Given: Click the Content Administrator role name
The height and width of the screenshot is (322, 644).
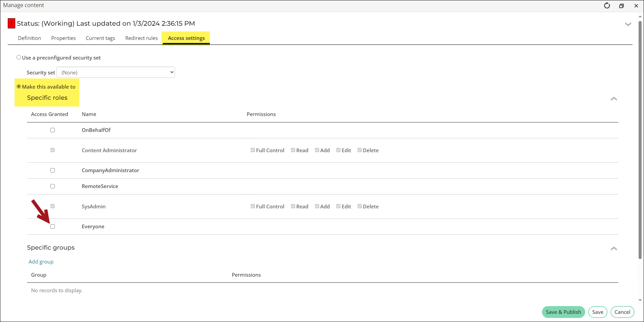Looking at the screenshot, I should (x=109, y=151).
